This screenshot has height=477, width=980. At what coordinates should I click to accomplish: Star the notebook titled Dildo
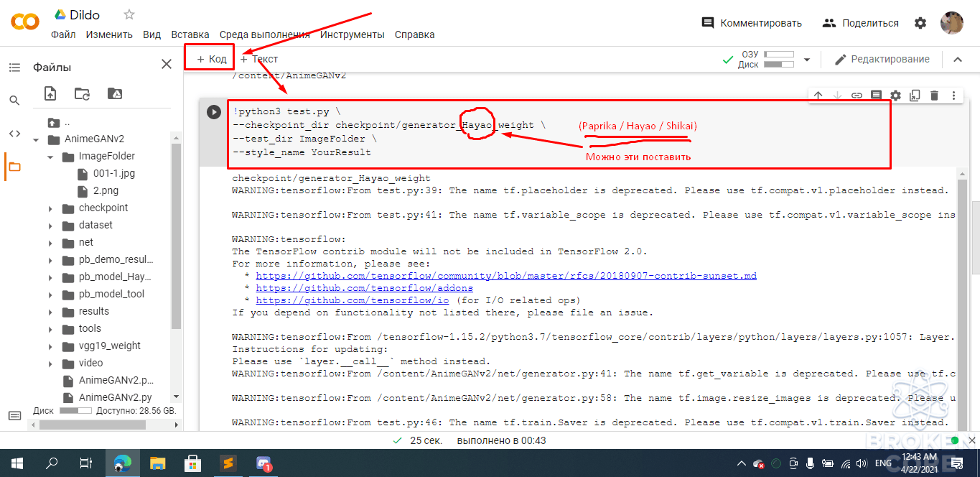tap(129, 14)
